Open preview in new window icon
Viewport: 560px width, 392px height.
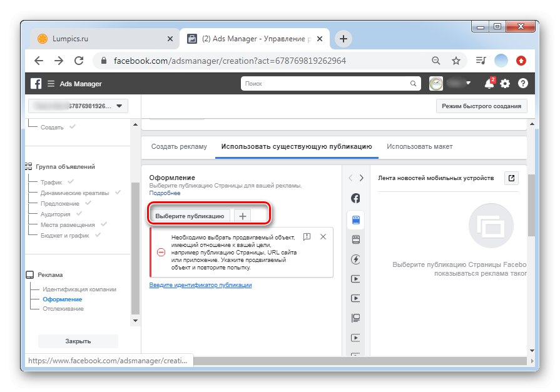(x=511, y=178)
